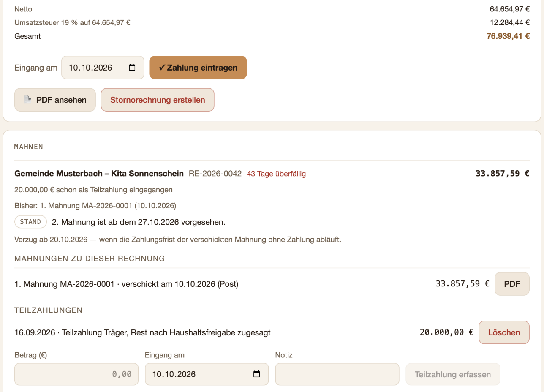Select date field showing 10.10.2026 near Zahlung eintragen
544x392 pixels.
click(103, 68)
